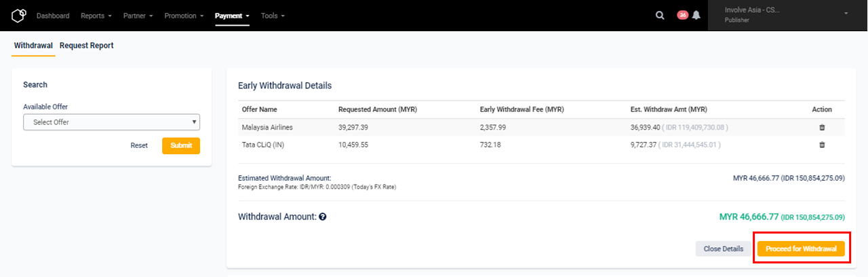This screenshot has height=277, width=868.
Task: Click requested amount 39,297.39
Action: (x=355, y=127)
